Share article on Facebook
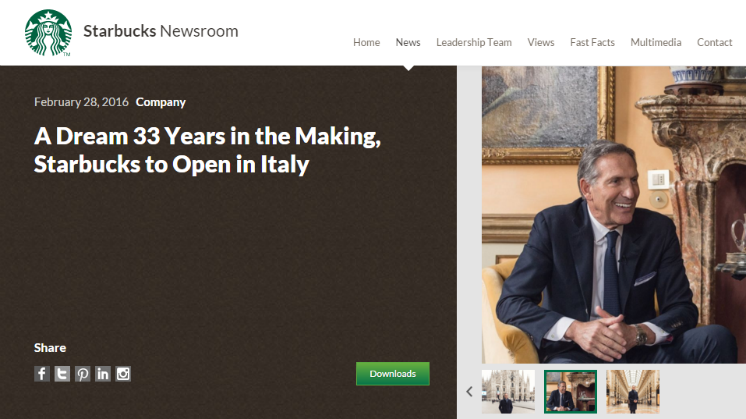 click(x=42, y=374)
